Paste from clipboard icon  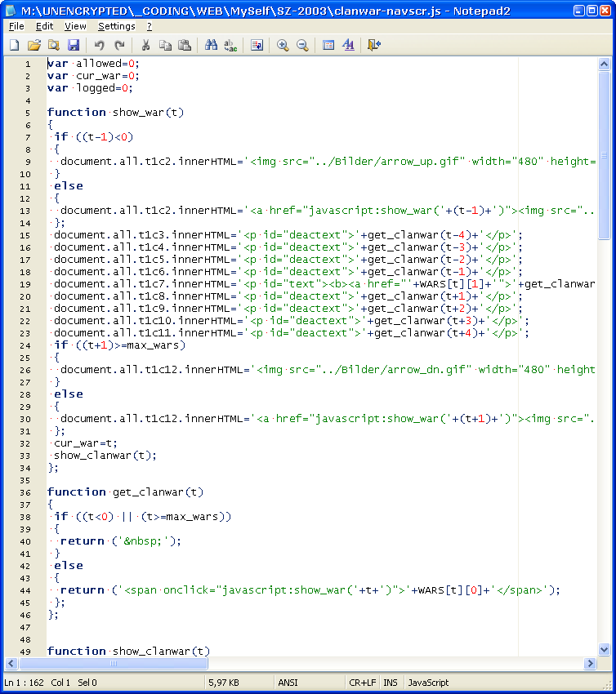click(185, 45)
